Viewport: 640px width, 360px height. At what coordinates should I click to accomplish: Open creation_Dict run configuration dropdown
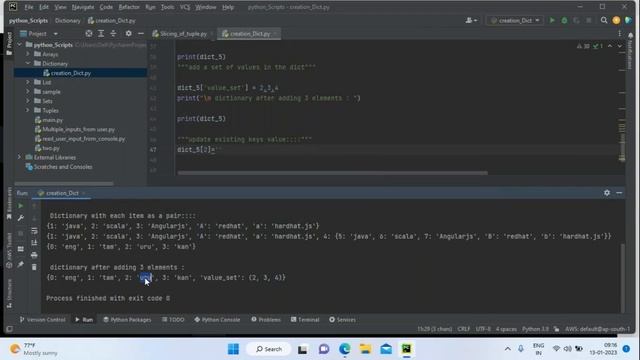click(515, 20)
